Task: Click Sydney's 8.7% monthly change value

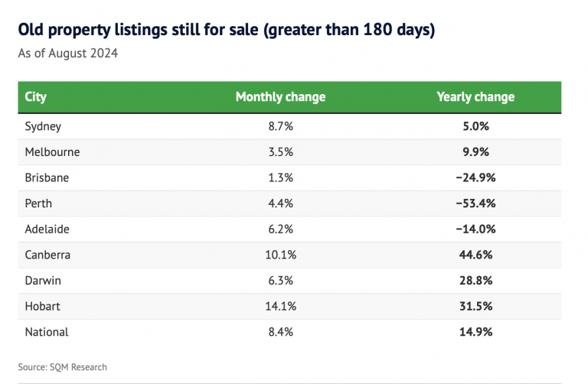Action: 280,126
